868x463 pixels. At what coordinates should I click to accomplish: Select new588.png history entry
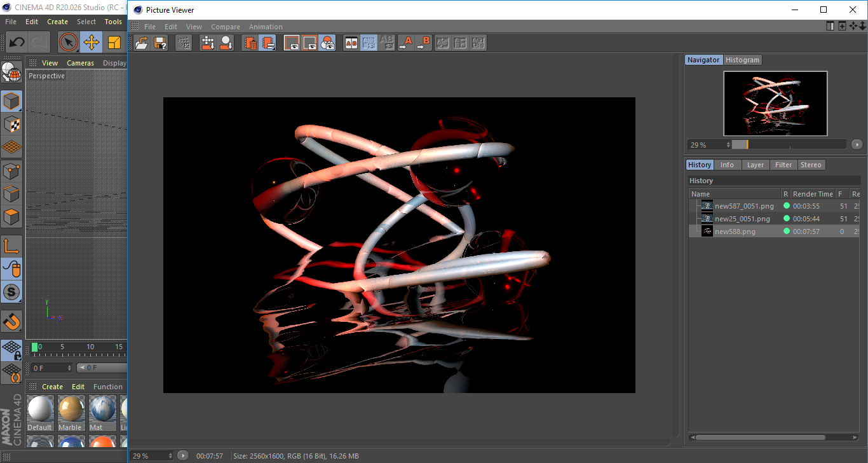(x=735, y=231)
